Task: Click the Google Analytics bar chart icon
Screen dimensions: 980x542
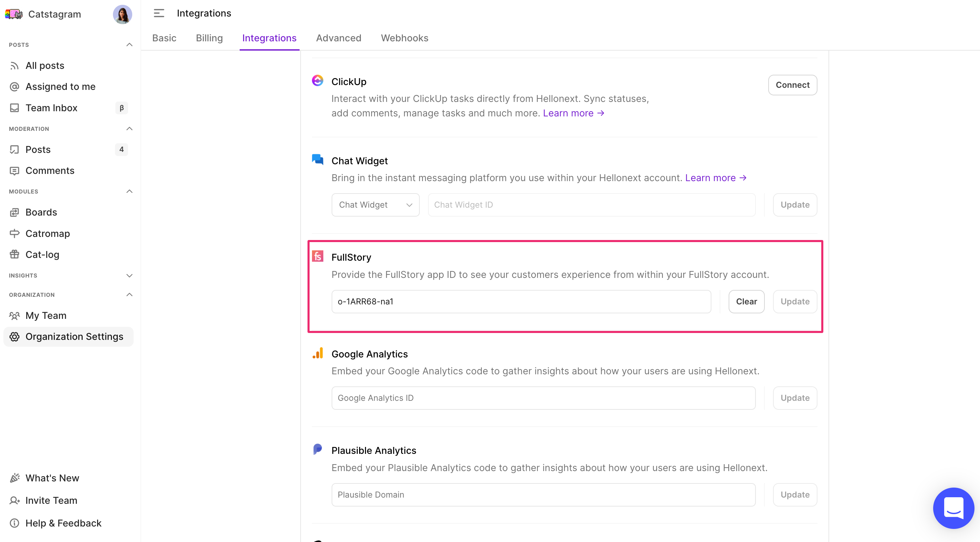Action: coord(318,353)
